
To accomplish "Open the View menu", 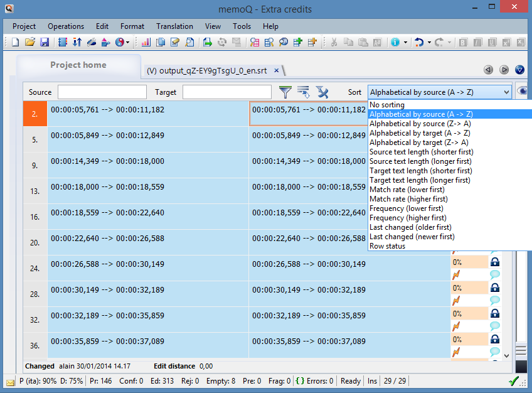I will click(x=213, y=26).
